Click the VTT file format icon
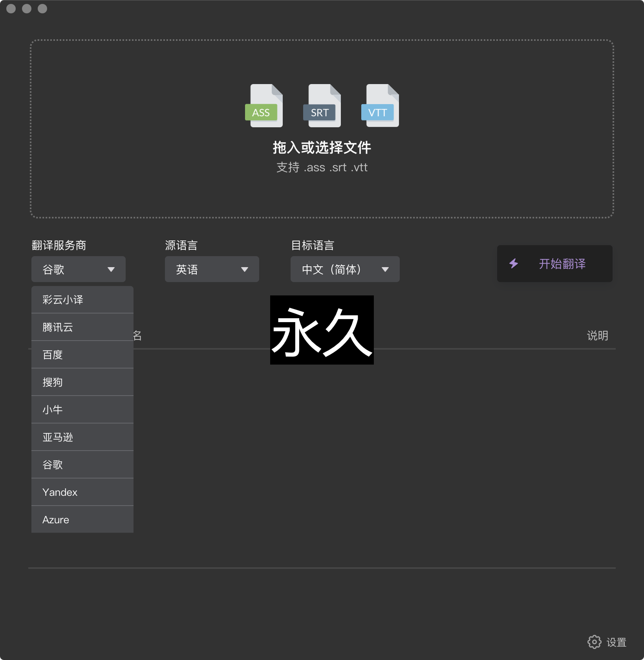Image resolution: width=644 pixels, height=660 pixels. pyautogui.click(x=380, y=106)
